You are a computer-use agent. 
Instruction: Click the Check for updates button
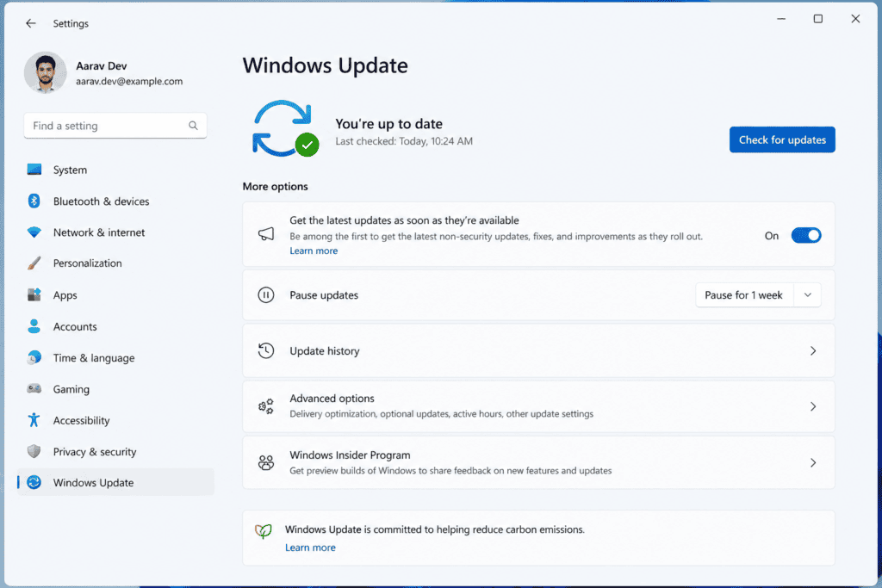coord(782,139)
